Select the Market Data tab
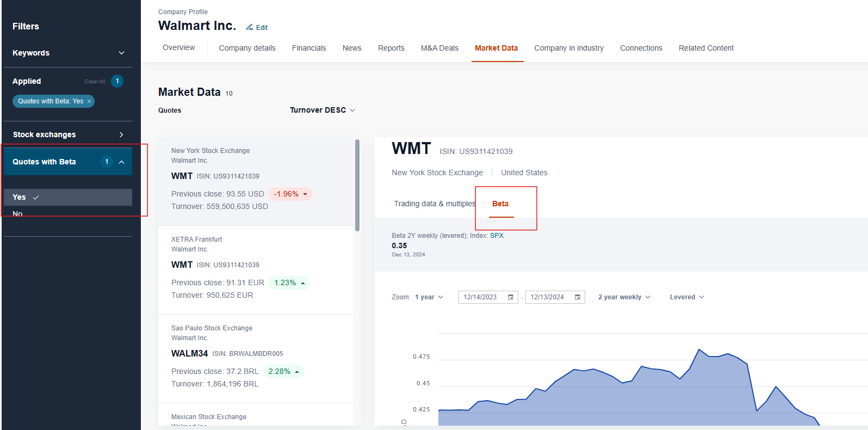 (x=496, y=48)
